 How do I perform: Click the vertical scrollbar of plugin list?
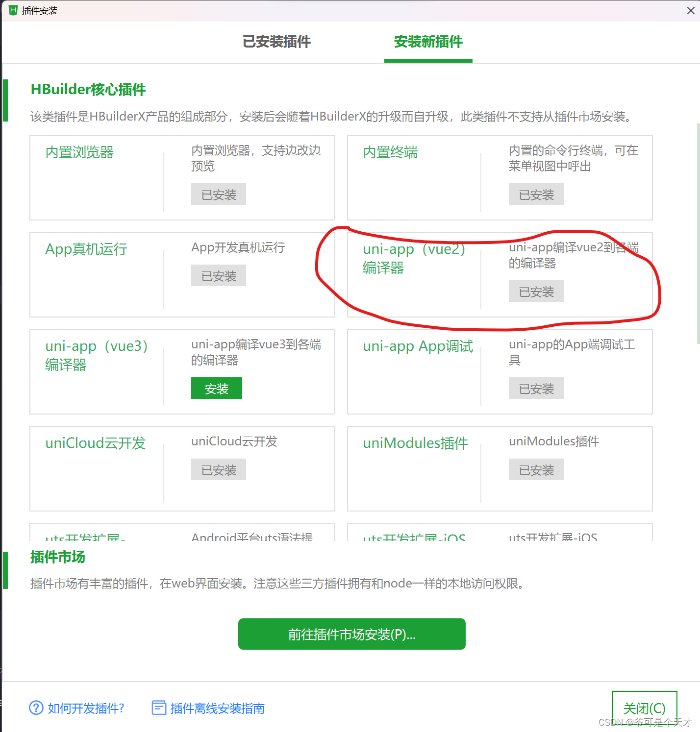(x=698, y=233)
